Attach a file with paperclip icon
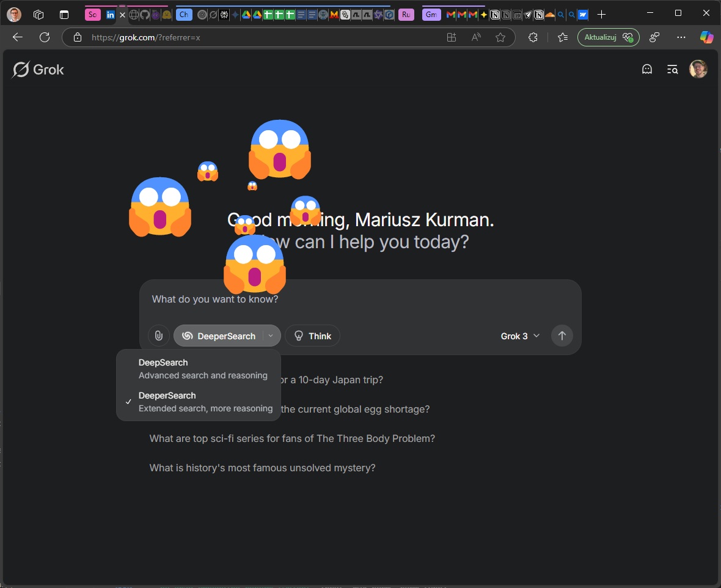 click(159, 336)
